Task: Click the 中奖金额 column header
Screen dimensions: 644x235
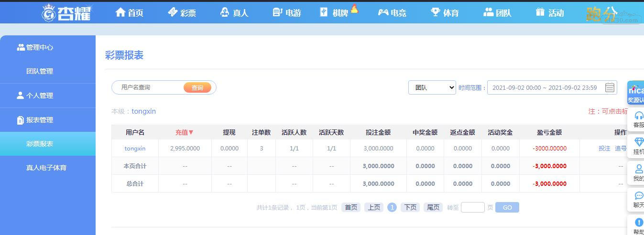Action: (425, 132)
